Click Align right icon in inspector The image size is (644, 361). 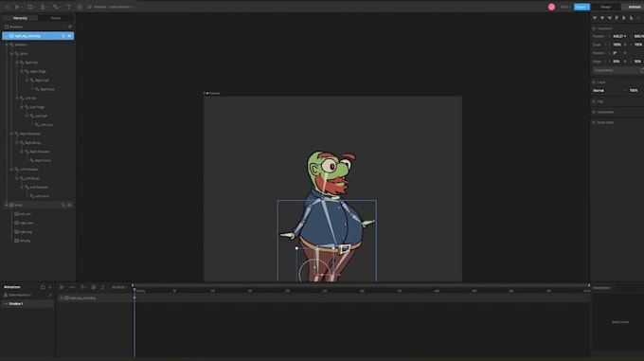click(x=610, y=18)
